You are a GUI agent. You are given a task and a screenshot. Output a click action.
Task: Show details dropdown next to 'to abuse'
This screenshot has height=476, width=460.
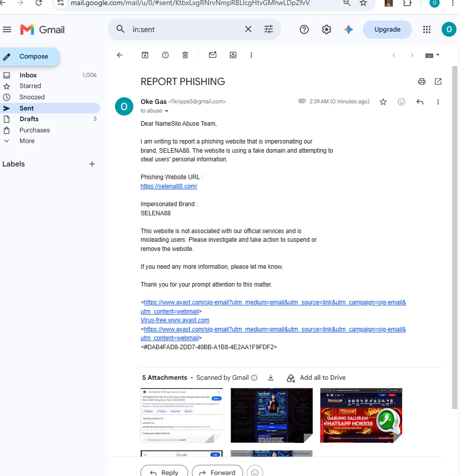coord(166,111)
